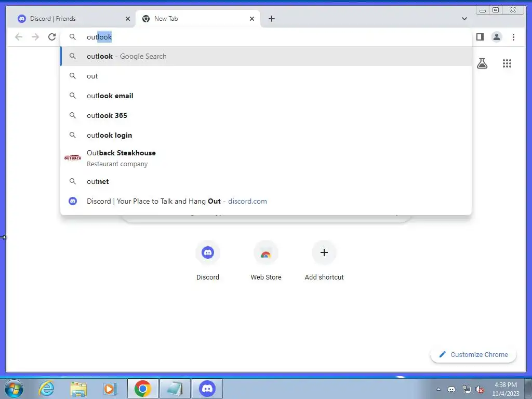Choose the 'out' suggestion
This screenshot has width=532, height=399.
(x=266, y=76)
